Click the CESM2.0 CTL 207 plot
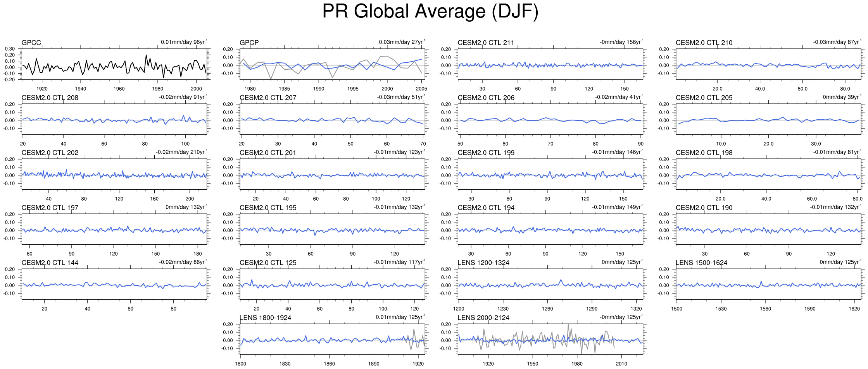The height and width of the screenshot is (369, 868). click(x=332, y=120)
